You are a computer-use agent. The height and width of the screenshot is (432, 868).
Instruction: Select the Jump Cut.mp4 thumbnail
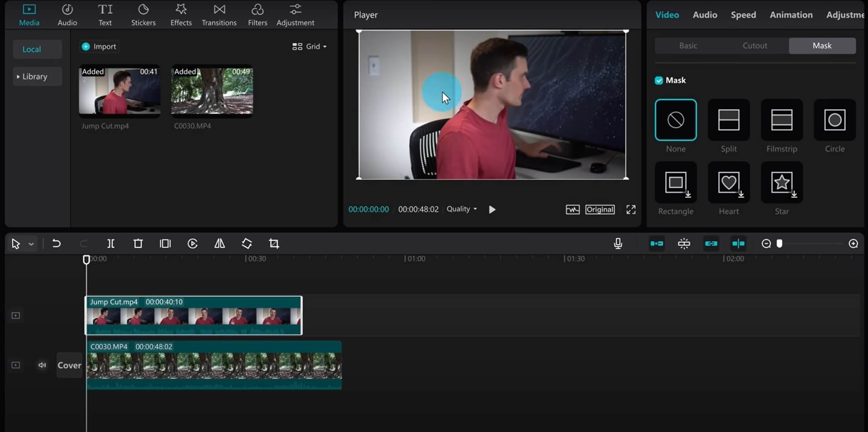[x=120, y=91]
